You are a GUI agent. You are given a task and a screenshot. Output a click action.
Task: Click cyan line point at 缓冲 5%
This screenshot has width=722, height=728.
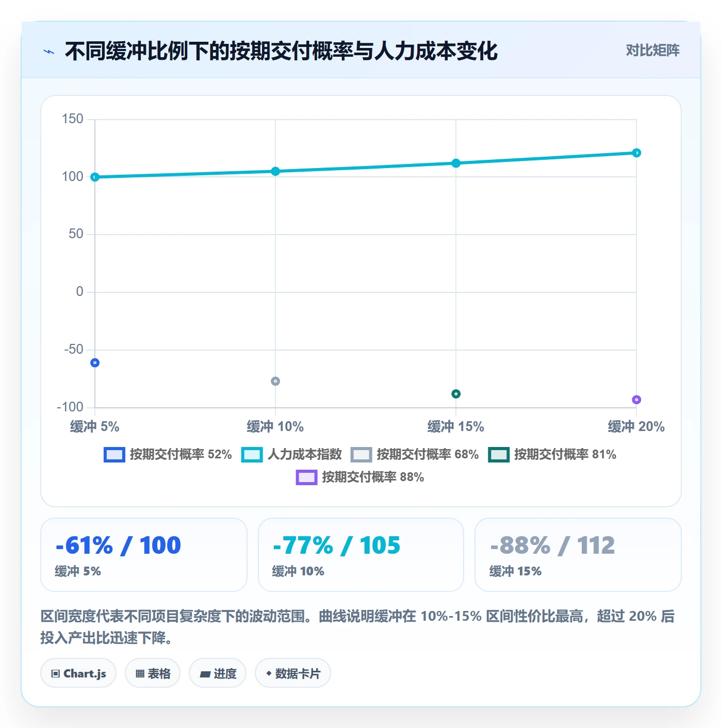[x=95, y=177]
